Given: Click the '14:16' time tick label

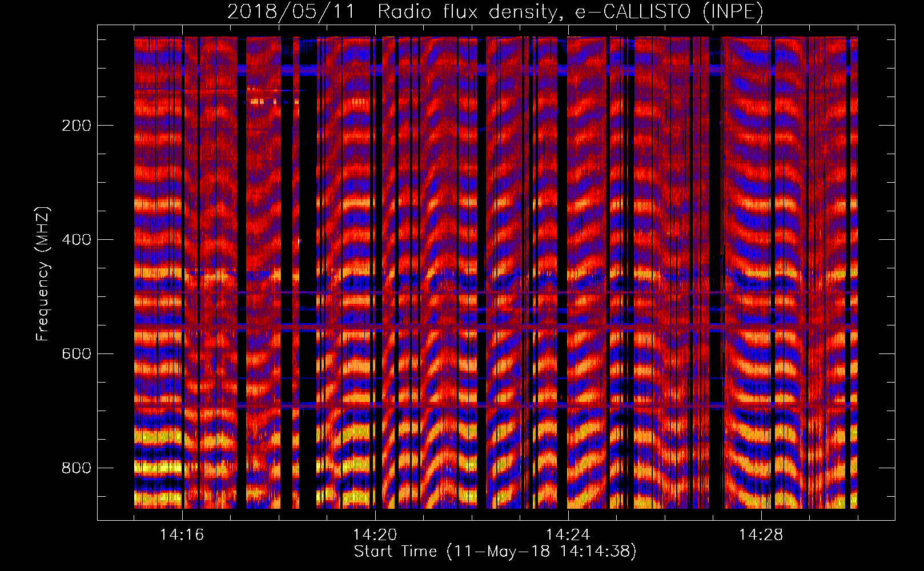Looking at the screenshot, I should click(182, 535).
